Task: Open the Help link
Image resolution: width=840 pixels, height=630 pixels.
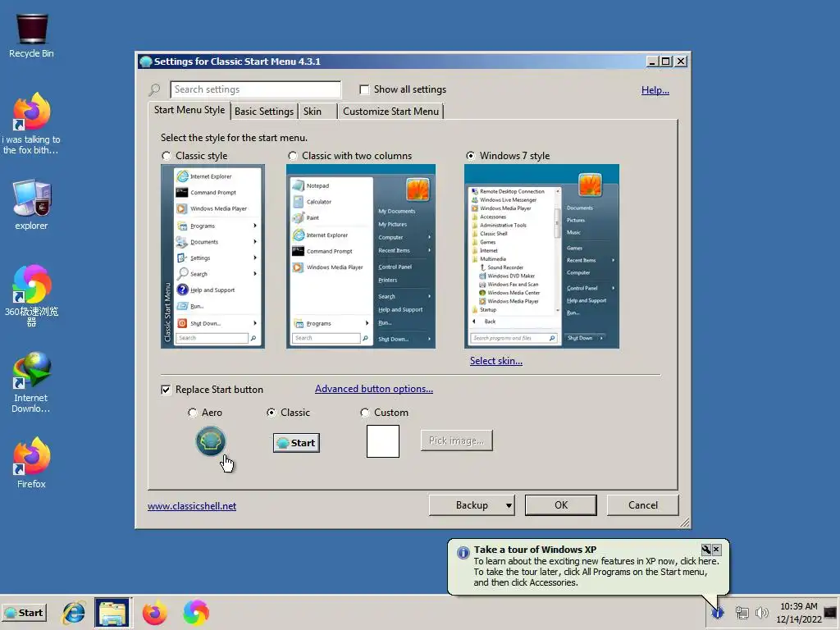Action: [655, 90]
